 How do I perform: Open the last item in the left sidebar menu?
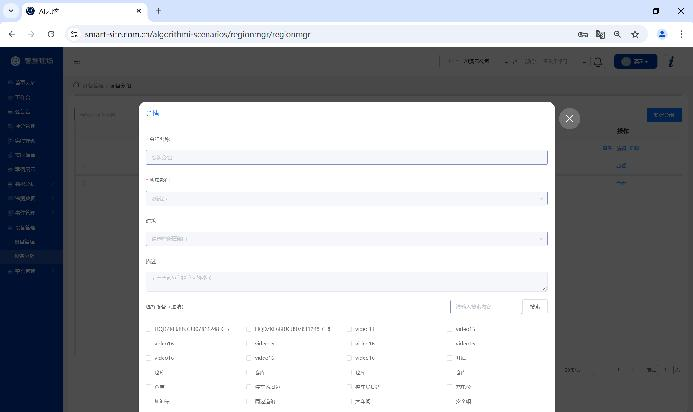point(31,271)
